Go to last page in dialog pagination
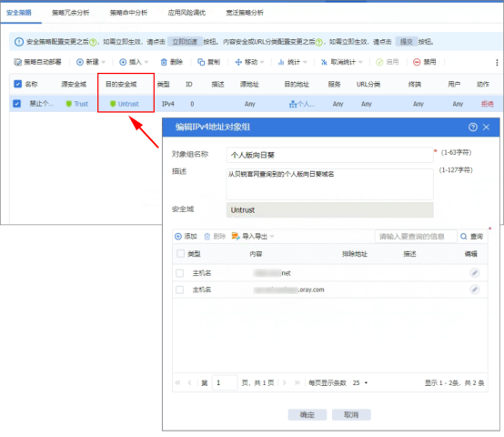The width and height of the screenshot is (504, 437). pos(297,382)
